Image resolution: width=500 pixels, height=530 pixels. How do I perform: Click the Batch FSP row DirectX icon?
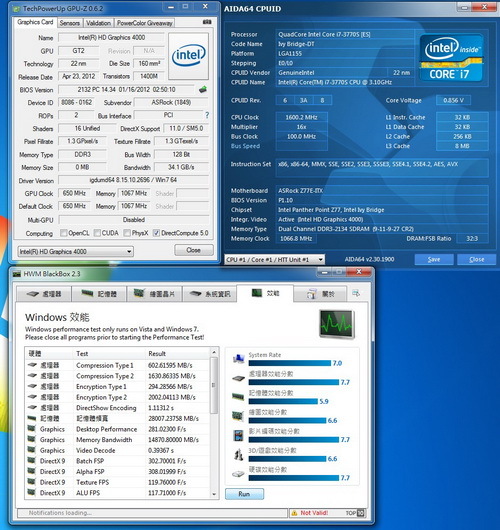pyautogui.click(x=31, y=461)
